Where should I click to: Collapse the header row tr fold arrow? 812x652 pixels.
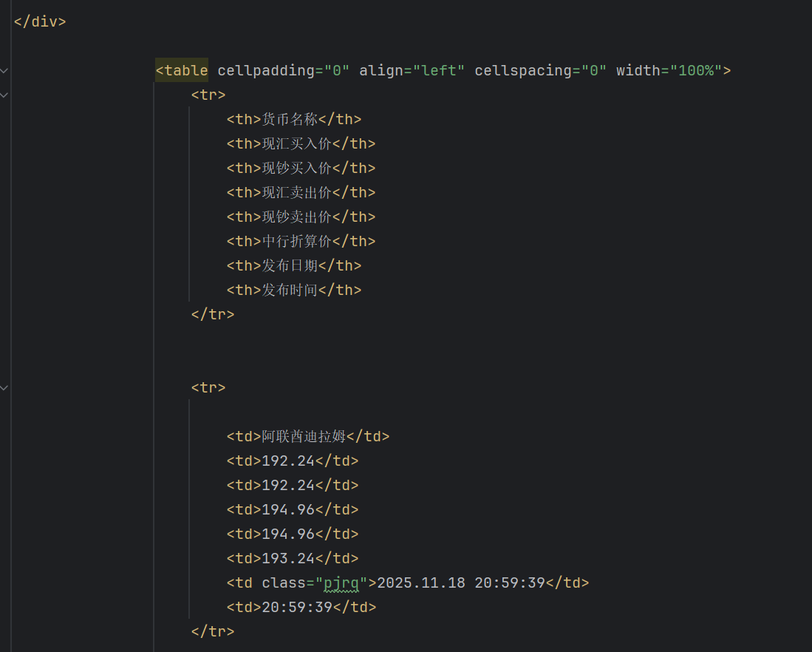click(x=5, y=95)
